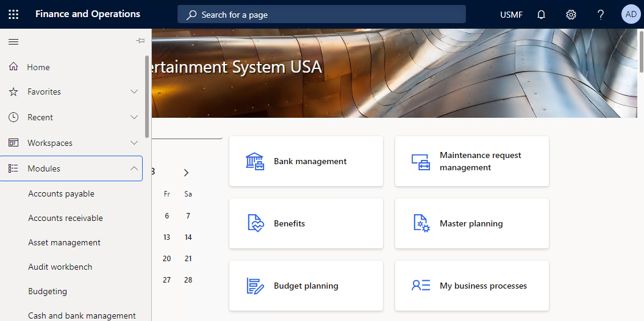Click the search magnifier icon

[191, 15]
